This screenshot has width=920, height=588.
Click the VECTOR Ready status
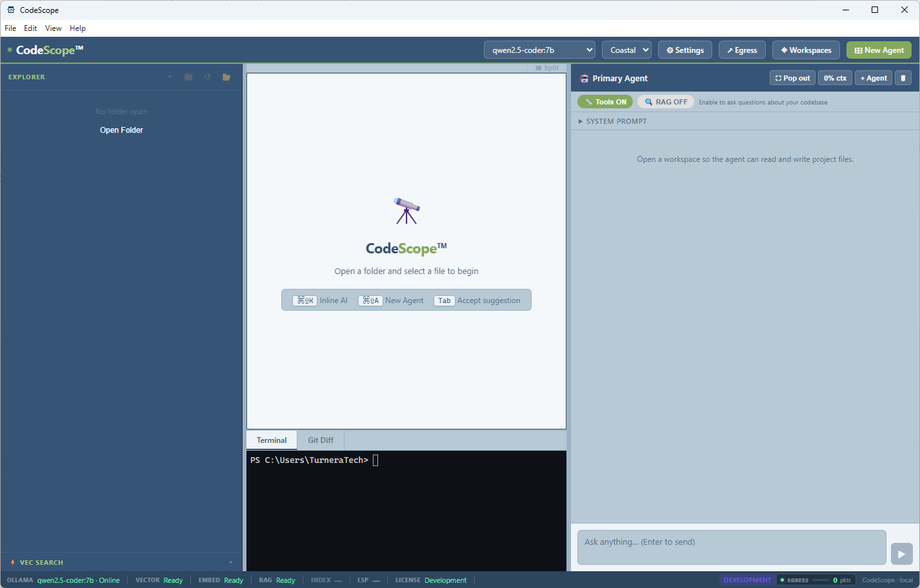click(159, 580)
